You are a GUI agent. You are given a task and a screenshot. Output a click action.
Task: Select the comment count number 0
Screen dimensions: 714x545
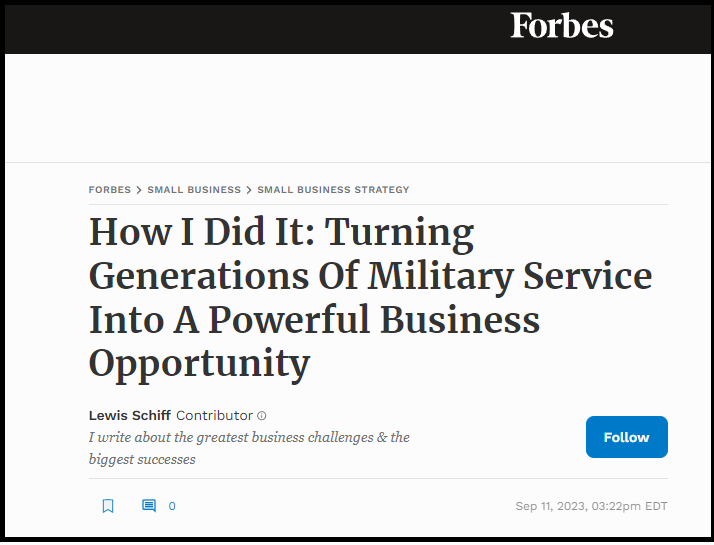[172, 506]
